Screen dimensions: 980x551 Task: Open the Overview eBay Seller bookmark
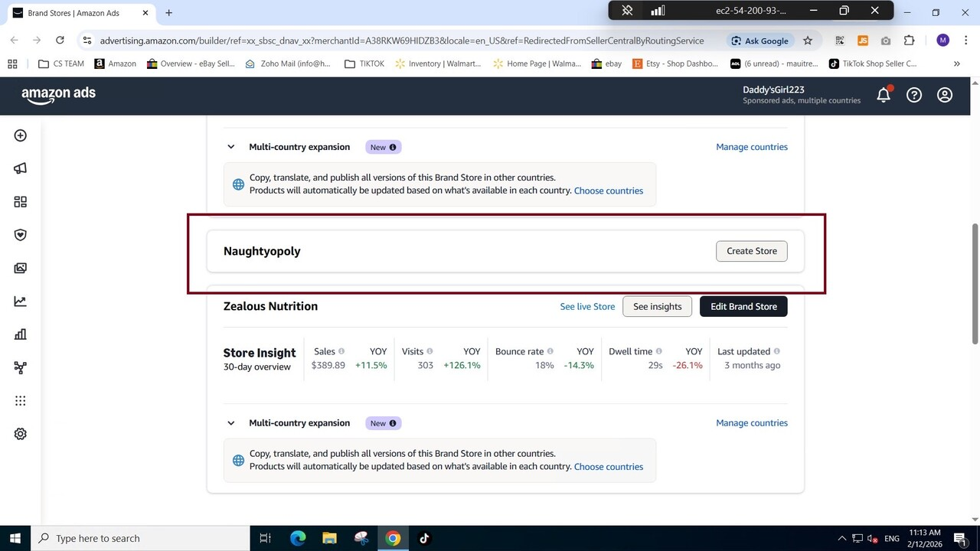[x=191, y=64]
